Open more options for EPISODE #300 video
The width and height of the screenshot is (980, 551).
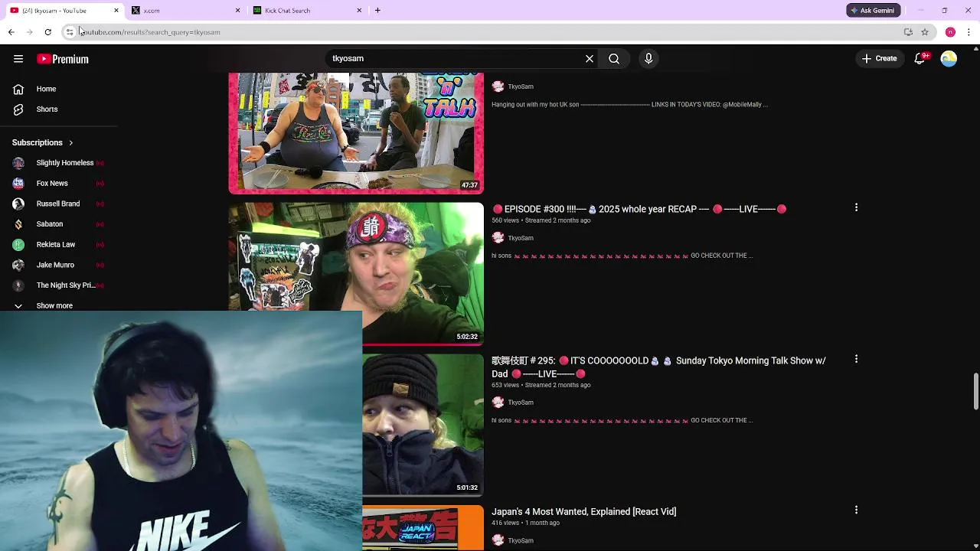click(x=856, y=207)
